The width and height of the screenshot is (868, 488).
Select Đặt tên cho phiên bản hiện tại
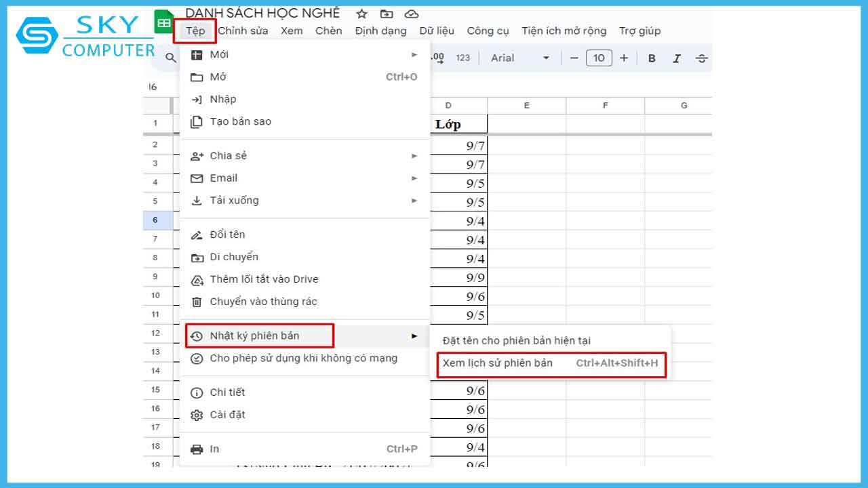[x=551, y=340]
